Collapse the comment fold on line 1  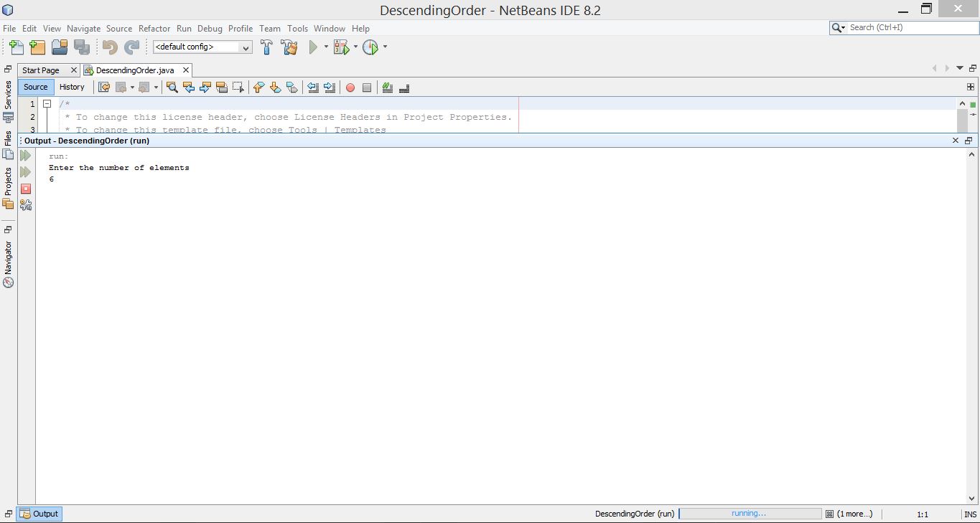pos(47,104)
